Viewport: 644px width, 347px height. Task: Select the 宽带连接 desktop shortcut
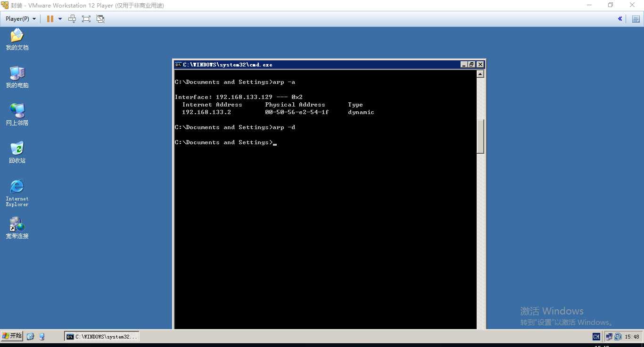pos(17,228)
